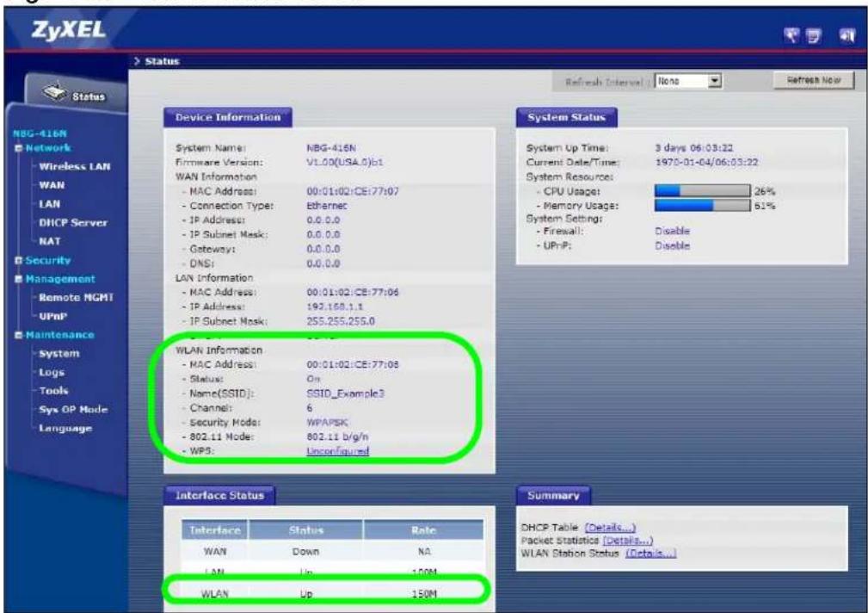Expand the Security tree node
Image resolution: width=868 pixels, height=613 pixels.
coord(18,260)
